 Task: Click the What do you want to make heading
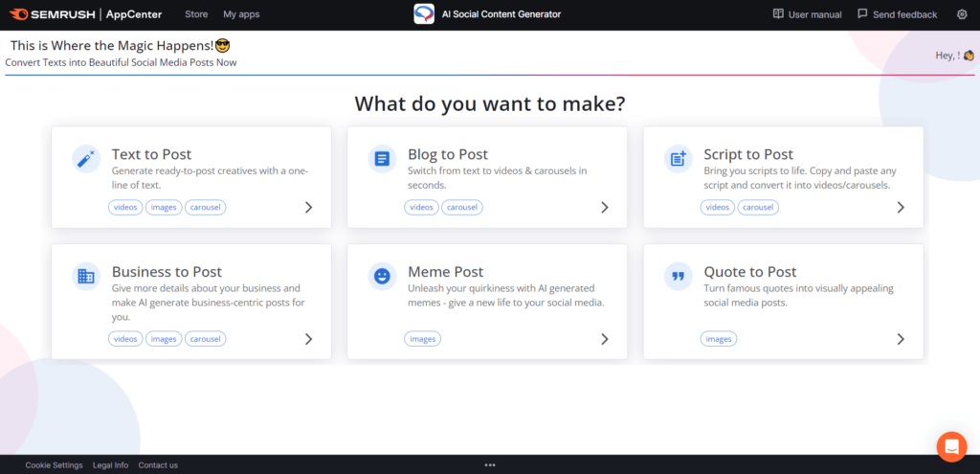(x=490, y=103)
